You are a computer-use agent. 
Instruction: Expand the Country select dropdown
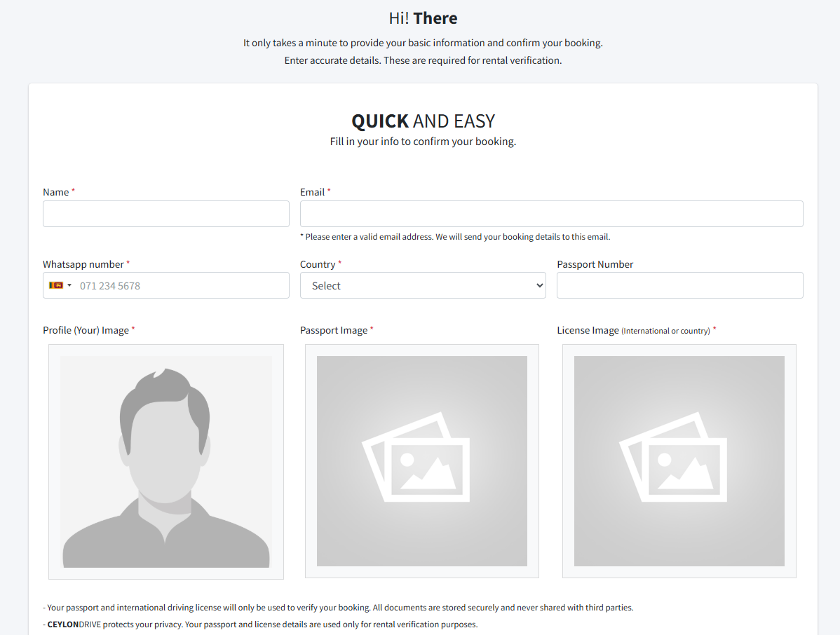click(x=423, y=285)
